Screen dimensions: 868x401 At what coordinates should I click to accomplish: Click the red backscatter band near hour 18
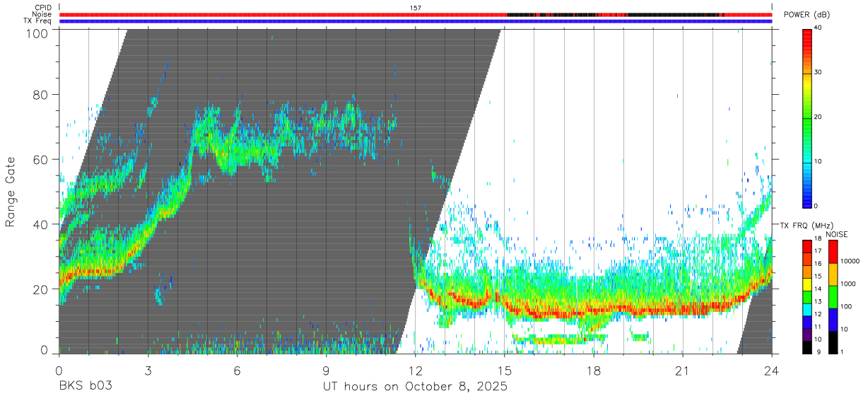pyautogui.click(x=594, y=311)
